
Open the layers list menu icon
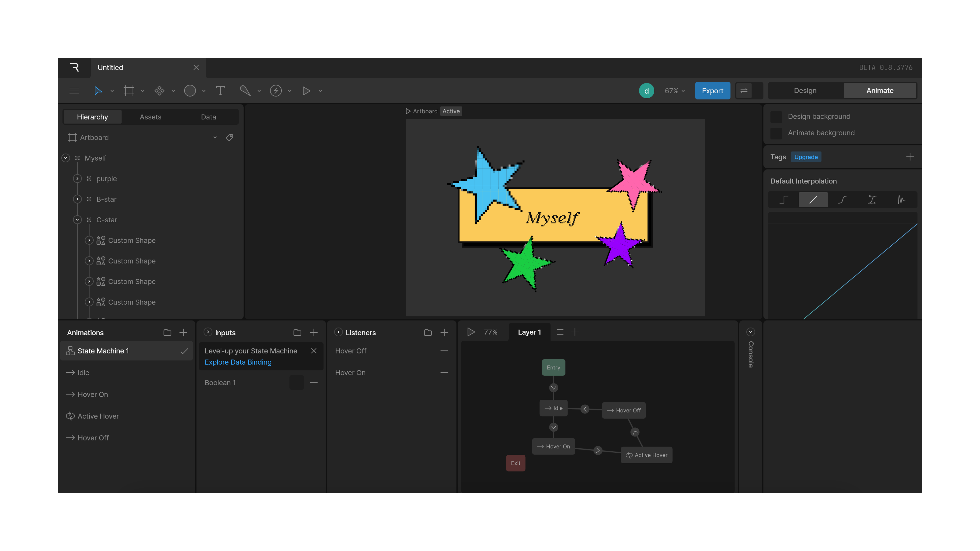[x=560, y=332]
